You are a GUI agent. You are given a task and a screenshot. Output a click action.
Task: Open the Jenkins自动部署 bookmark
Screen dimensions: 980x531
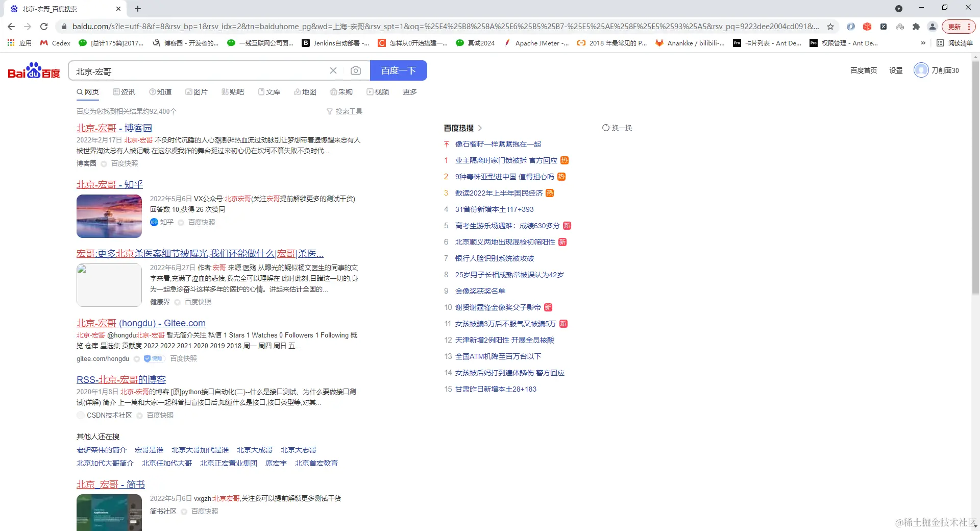(335, 43)
